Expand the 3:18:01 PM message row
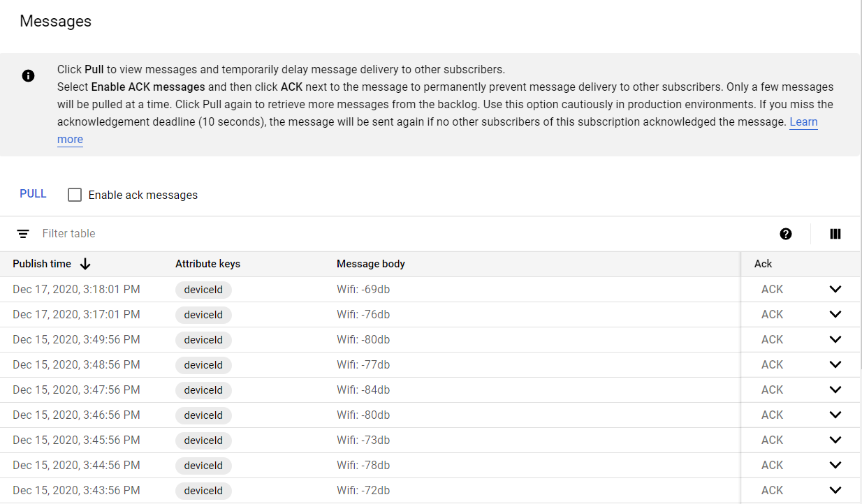Screen dimensions: 862x504 pyautogui.click(x=835, y=290)
